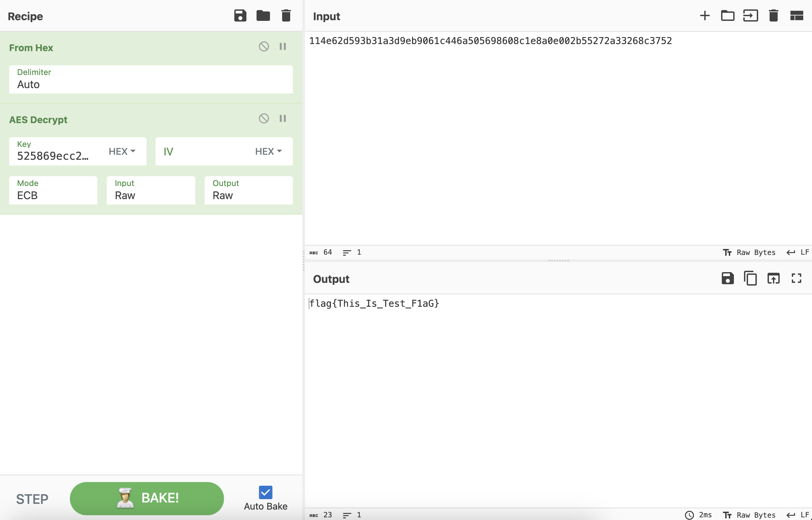Viewport: 812px width, 520px height.
Task: Click the BAKE! button
Action: (147, 498)
